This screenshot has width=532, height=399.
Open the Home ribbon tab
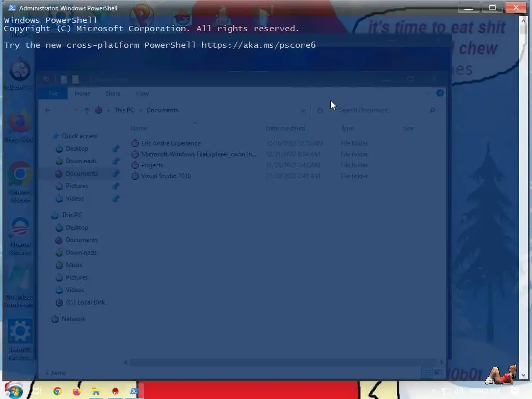click(83, 94)
